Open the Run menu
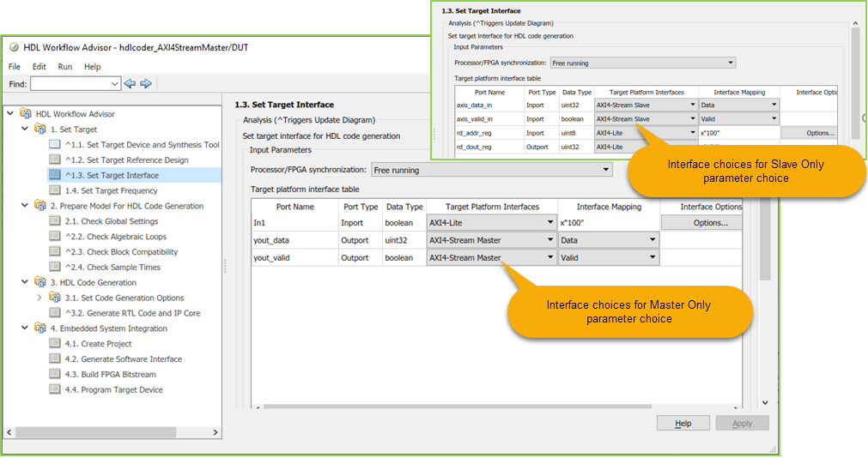Viewport: 868px width, 458px height. coord(64,66)
